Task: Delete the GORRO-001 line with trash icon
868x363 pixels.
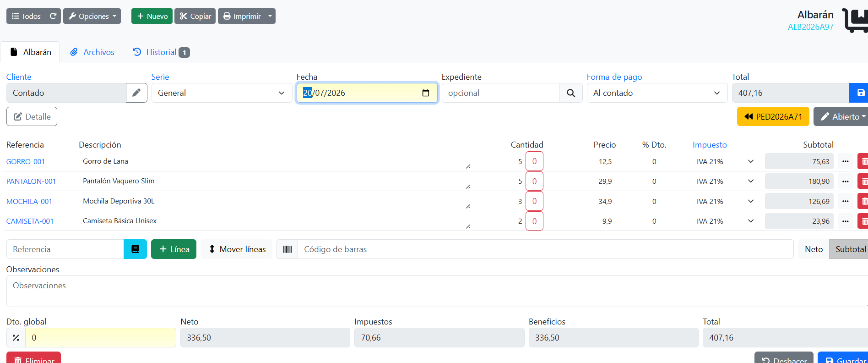Action: [x=863, y=161]
